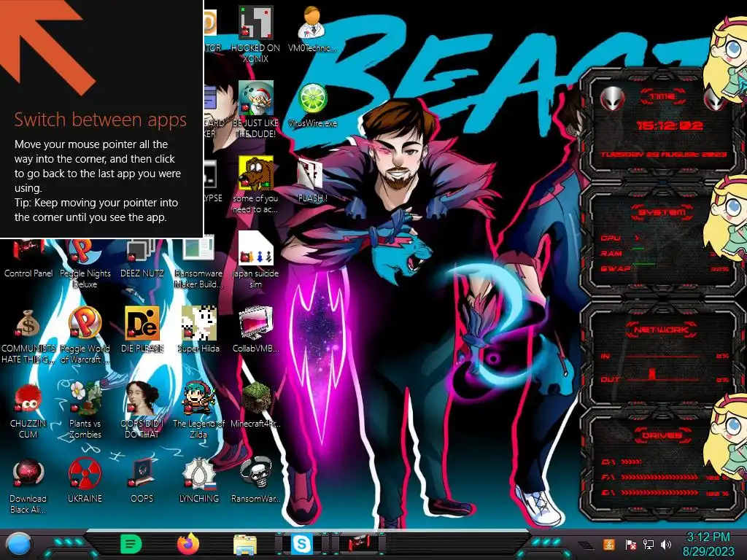Select the Peggle Nights Deluxe icon
The image size is (747, 560).
(x=85, y=264)
